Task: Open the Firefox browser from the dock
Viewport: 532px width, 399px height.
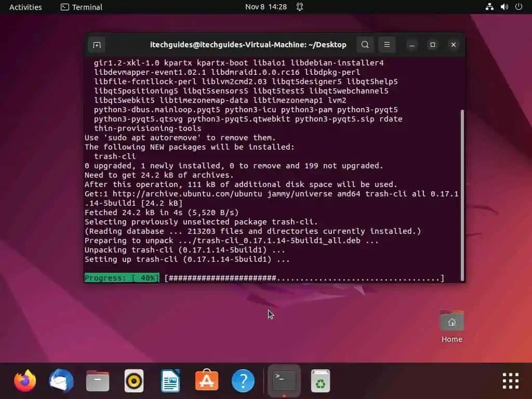Action: (24, 381)
